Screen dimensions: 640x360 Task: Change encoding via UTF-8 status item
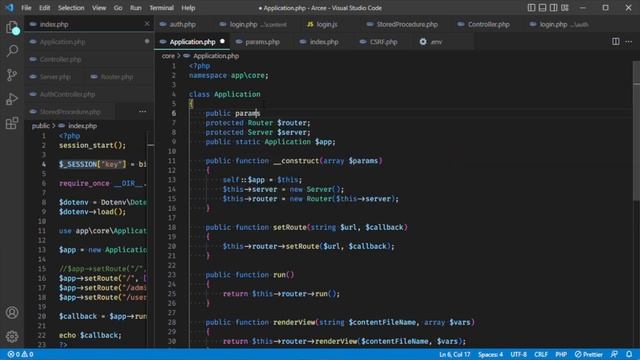[x=519, y=354]
